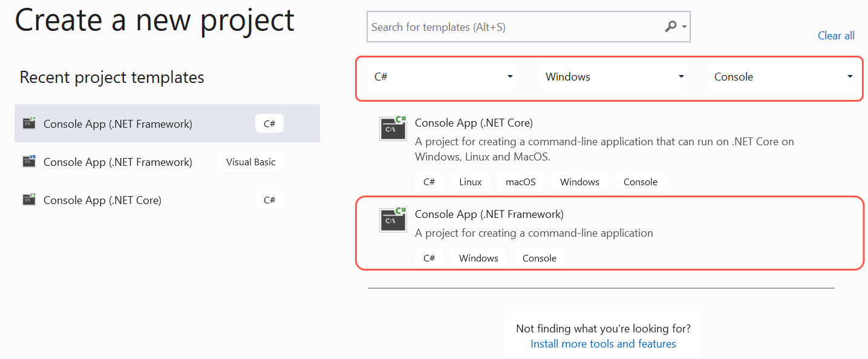Click the Clear all link
The height and width of the screenshot is (359, 868).
[836, 36]
